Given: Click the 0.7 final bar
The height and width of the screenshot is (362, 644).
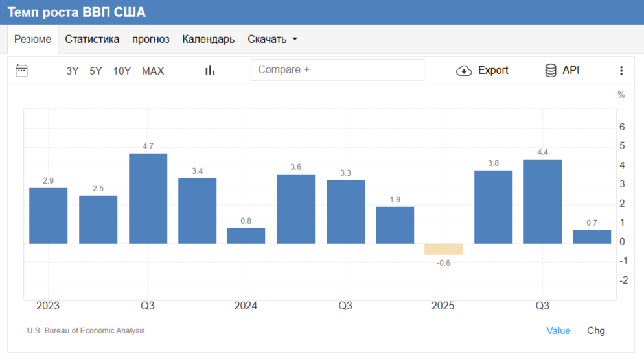Looking at the screenshot, I should pos(592,237).
